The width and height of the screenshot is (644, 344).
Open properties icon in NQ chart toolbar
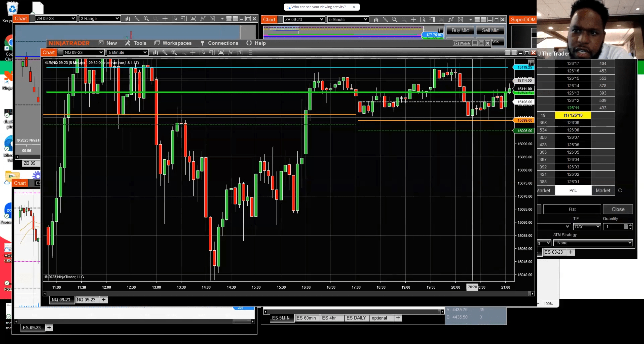240,52
